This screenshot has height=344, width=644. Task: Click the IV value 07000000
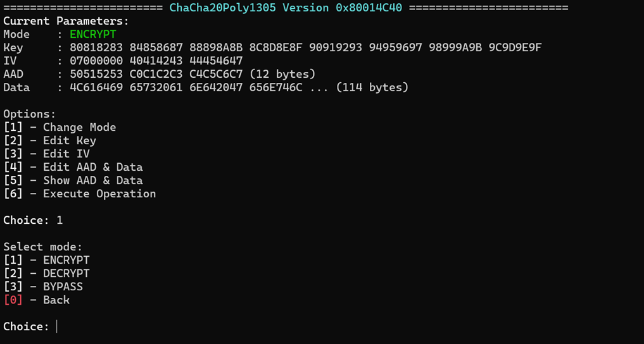pyautogui.click(x=96, y=61)
